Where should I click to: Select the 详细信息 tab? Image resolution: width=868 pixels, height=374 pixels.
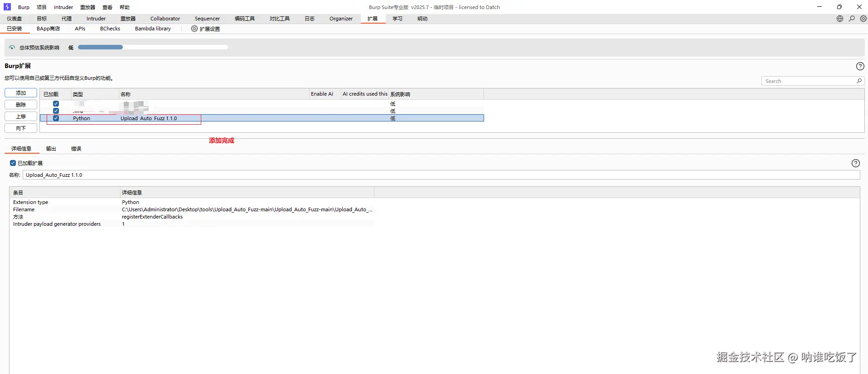pos(21,149)
